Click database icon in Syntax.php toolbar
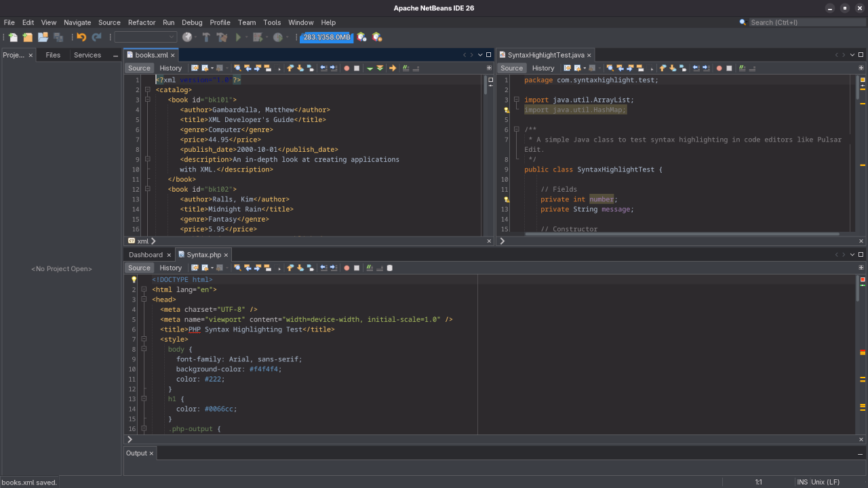The image size is (868, 488). point(389,268)
